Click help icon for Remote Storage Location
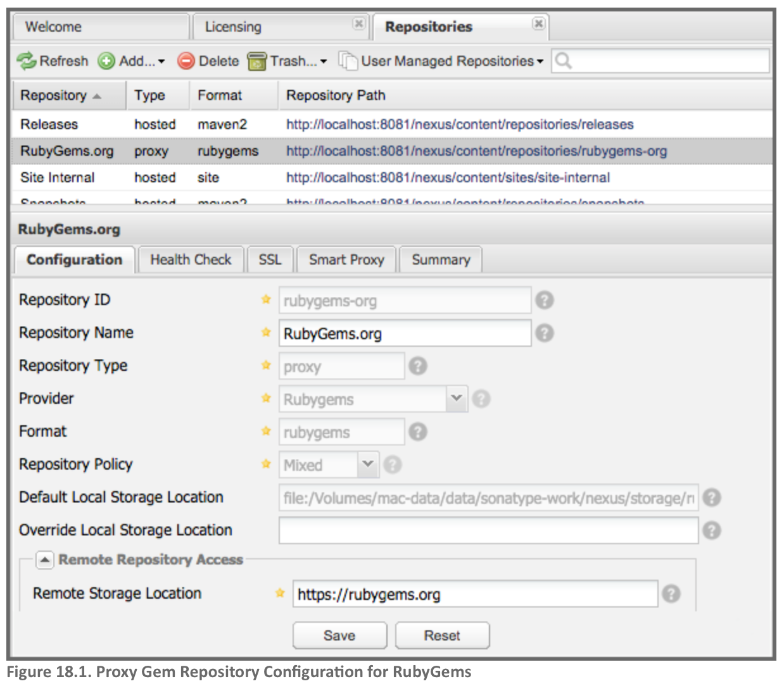 pyautogui.click(x=671, y=594)
